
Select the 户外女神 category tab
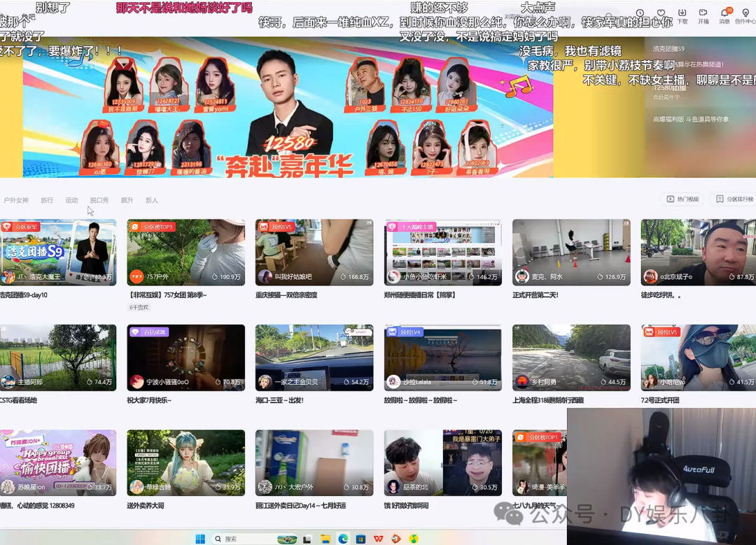(x=16, y=200)
